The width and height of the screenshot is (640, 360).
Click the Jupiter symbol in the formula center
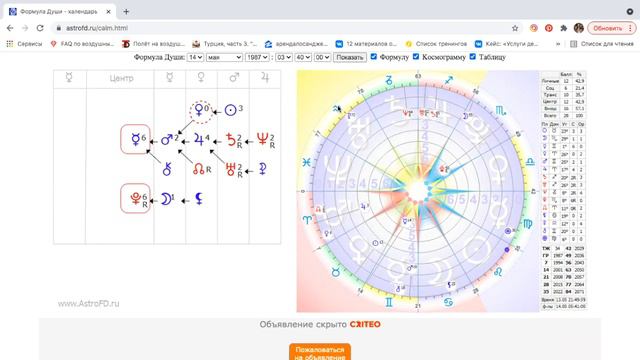pos(199,140)
